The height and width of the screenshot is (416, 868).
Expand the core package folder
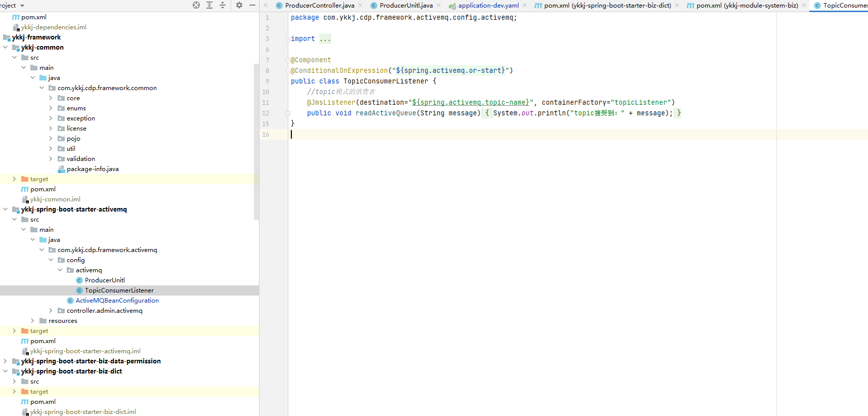[51, 98]
